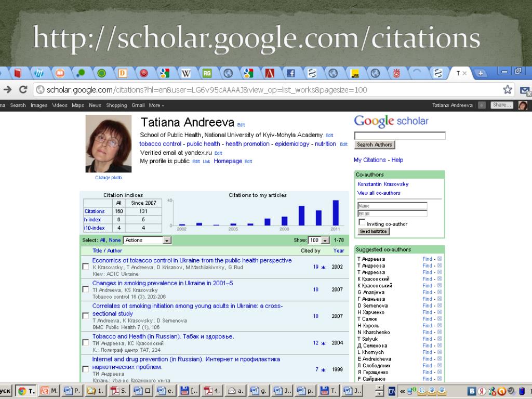Switch to the ResearchGate RG browser tab
The width and height of the screenshot is (532, 399).
coord(207,73)
